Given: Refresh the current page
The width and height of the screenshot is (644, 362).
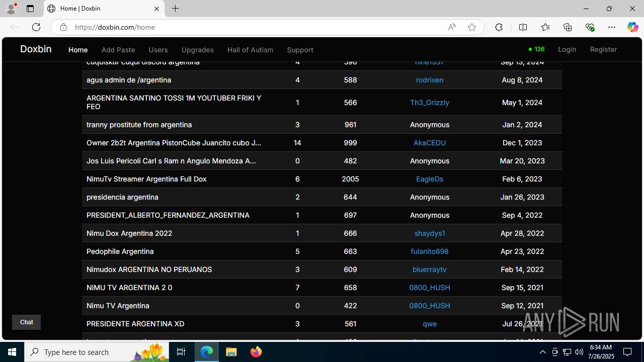Looking at the screenshot, I should (36, 27).
